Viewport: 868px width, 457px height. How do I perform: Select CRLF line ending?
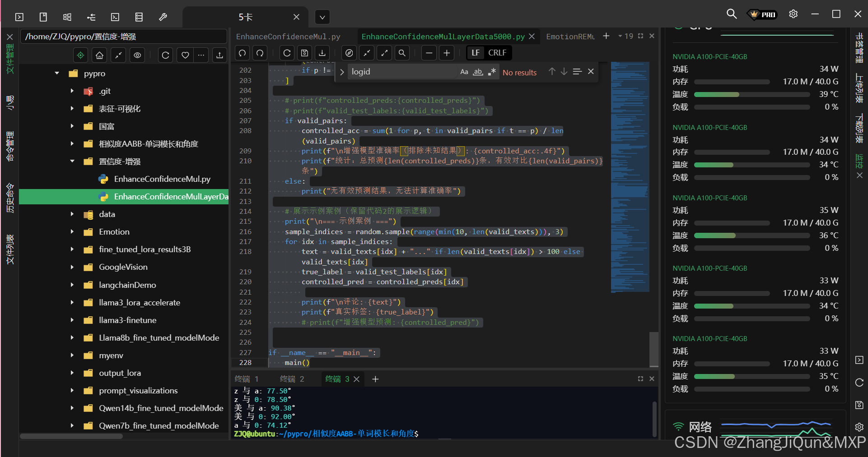(x=497, y=53)
